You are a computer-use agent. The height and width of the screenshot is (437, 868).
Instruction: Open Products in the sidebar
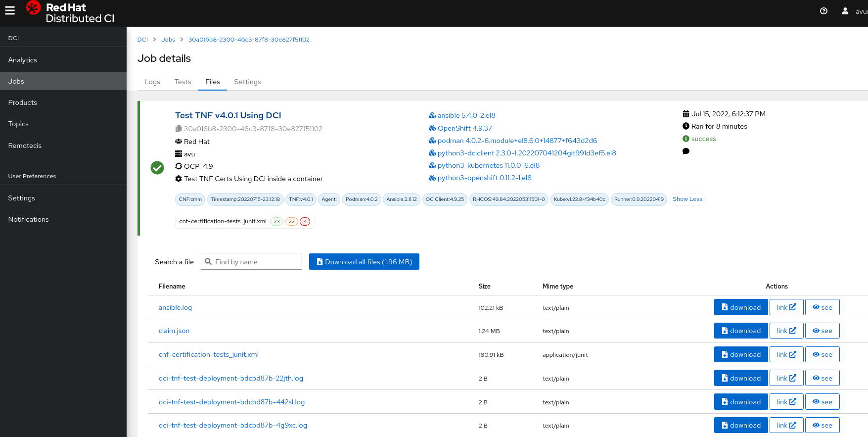(x=63, y=102)
